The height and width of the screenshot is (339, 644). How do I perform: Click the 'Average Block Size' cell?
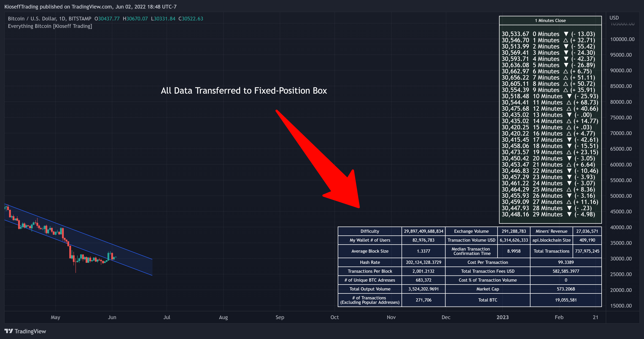pyautogui.click(x=370, y=251)
